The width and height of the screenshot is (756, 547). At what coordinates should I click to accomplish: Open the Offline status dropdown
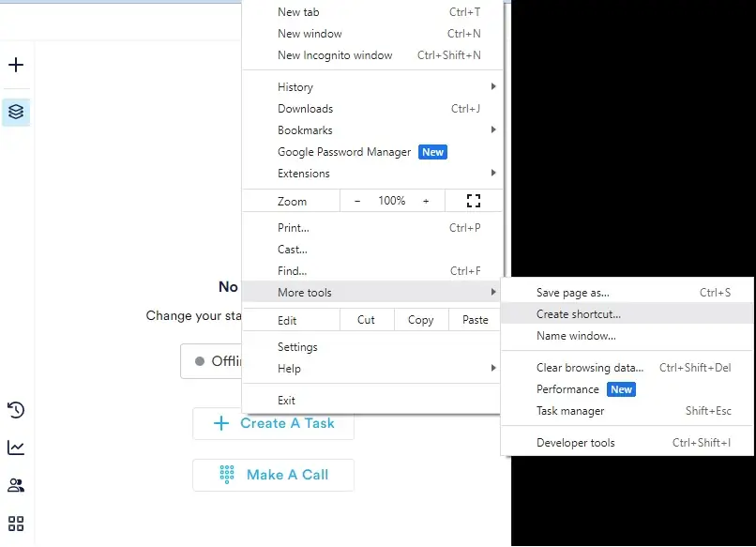tap(213, 361)
